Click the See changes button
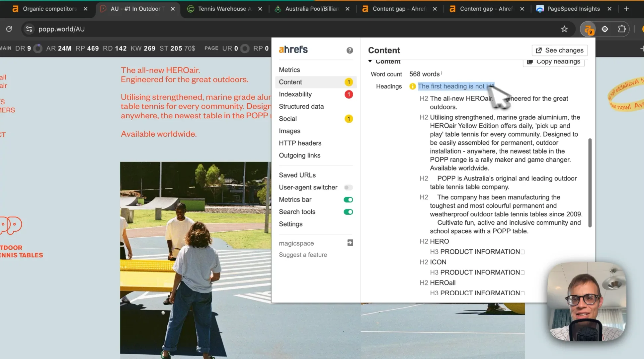The height and width of the screenshot is (359, 644). click(560, 50)
